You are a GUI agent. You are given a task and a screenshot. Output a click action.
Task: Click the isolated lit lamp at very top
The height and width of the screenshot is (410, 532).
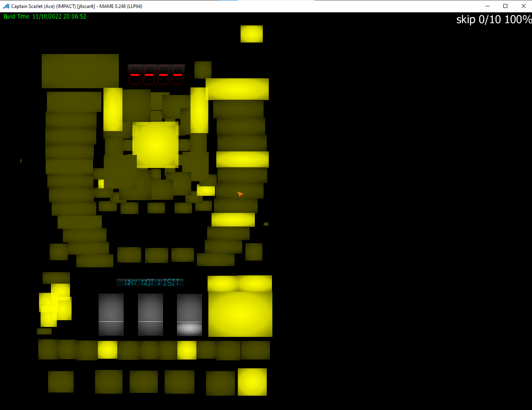[x=252, y=34]
